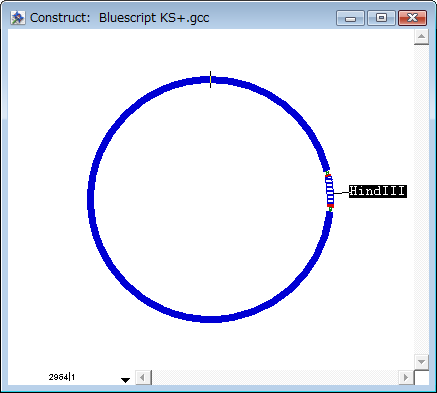Minimize the Bluescript KS+.gcc construct window
437x393 pixels.
tap(351, 18)
